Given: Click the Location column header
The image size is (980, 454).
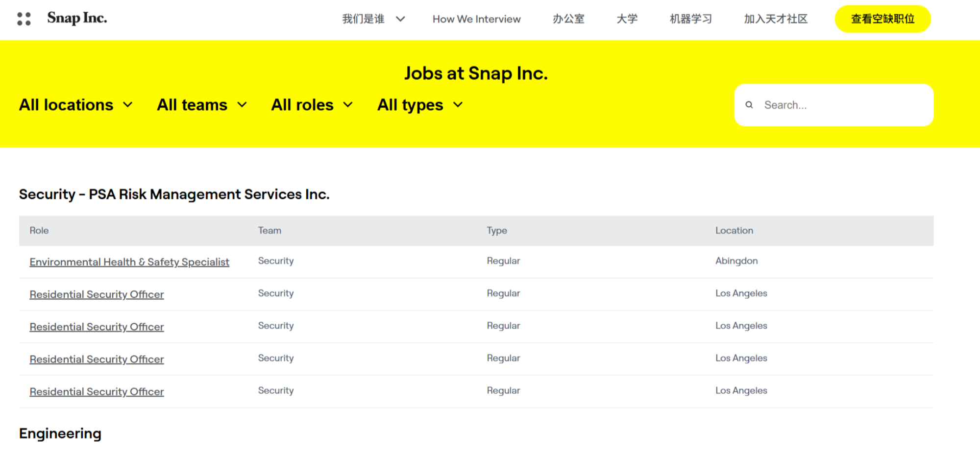Looking at the screenshot, I should click(734, 231).
